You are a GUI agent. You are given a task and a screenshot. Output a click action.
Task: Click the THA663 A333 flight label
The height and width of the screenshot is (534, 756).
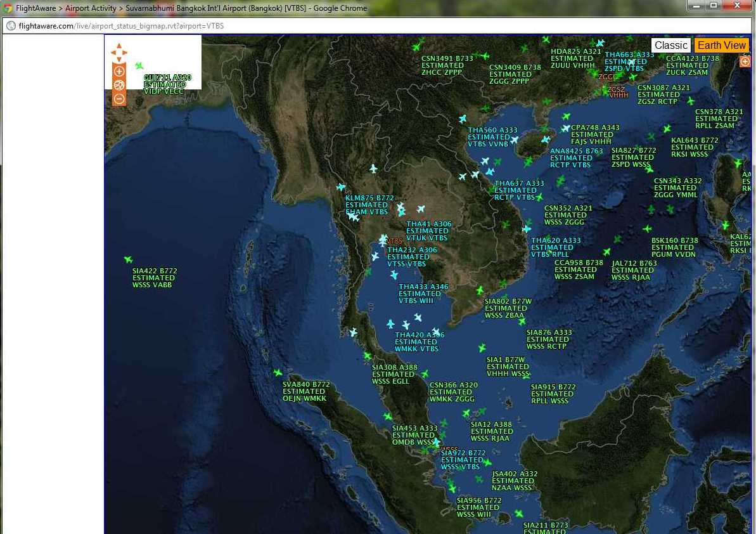point(629,62)
